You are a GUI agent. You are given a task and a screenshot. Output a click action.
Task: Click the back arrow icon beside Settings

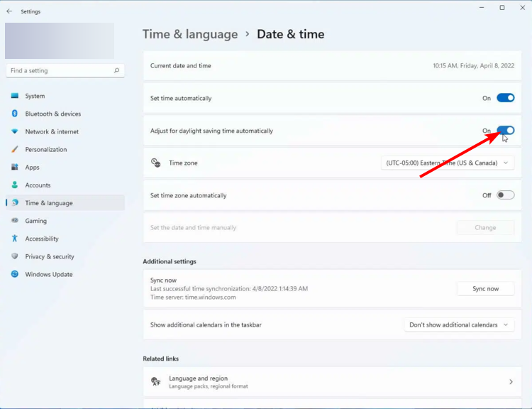(9, 11)
